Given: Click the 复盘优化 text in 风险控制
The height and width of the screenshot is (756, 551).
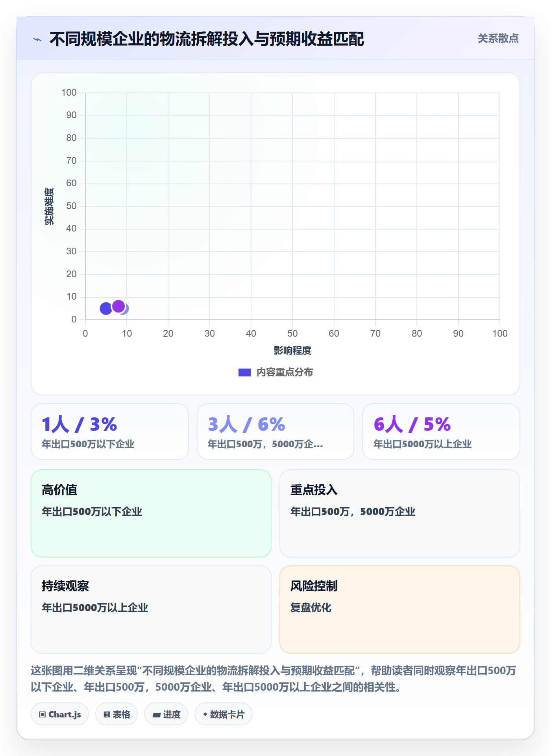Looking at the screenshot, I should 311,608.
